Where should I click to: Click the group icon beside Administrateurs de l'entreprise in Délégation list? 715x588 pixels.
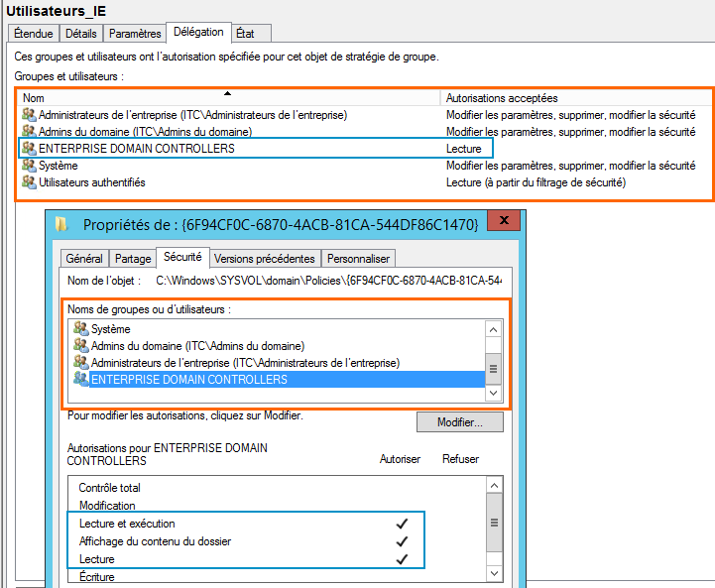point(29,114)
